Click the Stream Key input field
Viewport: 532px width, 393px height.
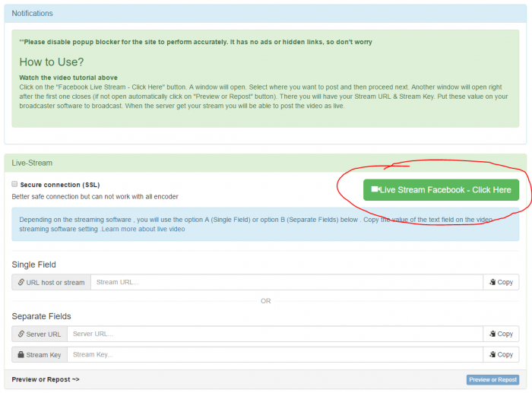pyautogui.click(x=275, y=355)
